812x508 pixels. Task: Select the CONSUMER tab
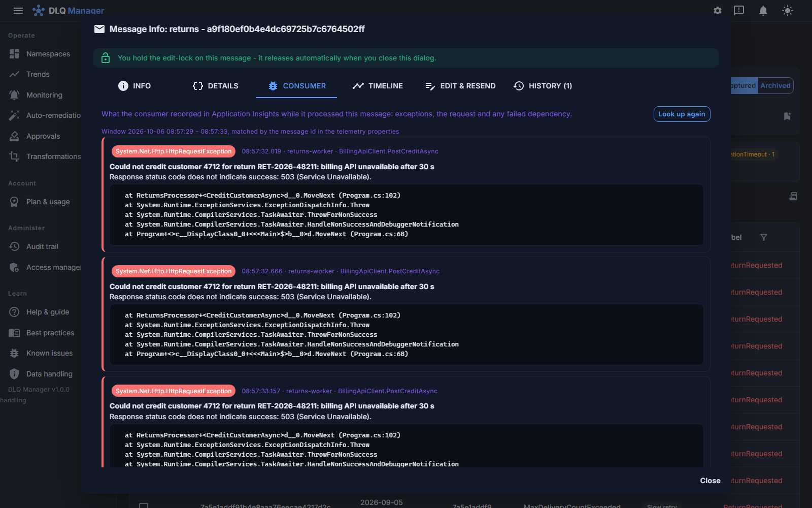coord(296,86)
